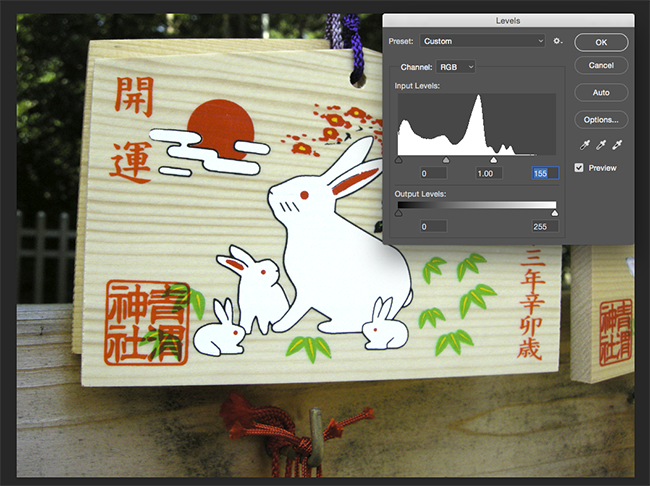Open the Options... dialog

coord(601,120)
